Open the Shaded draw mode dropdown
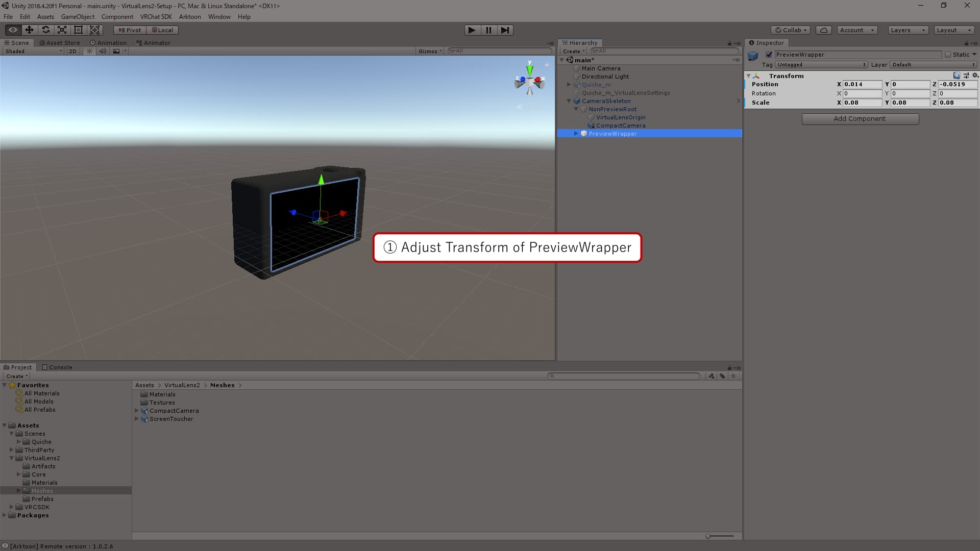The width and height of the screenshot is (980, 551). tap(34, 51)
